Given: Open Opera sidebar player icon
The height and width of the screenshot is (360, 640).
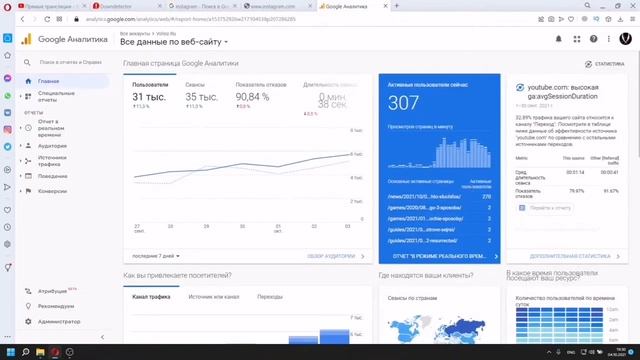Looking at the screenshot, I should pos(7,170).
